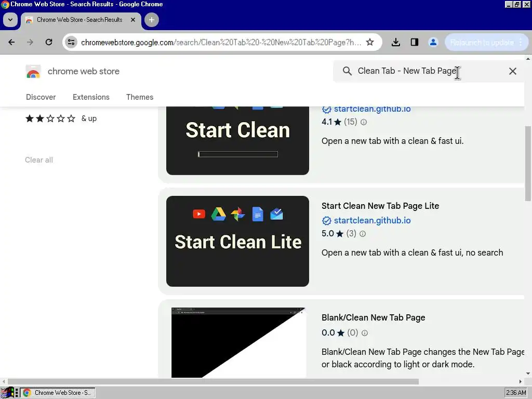Switch to the Discover tab
This screenshot has width=532, height=399.
(41, 97)
